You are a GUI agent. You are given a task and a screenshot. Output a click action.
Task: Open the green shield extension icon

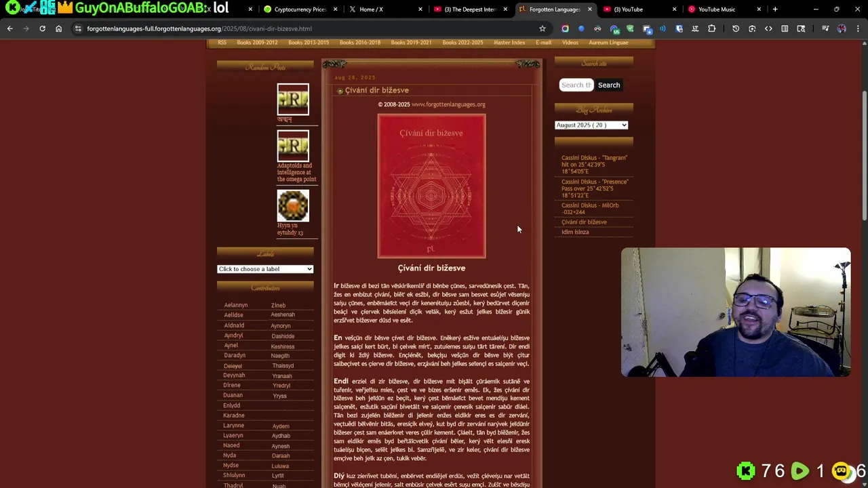tap(630, 28)
